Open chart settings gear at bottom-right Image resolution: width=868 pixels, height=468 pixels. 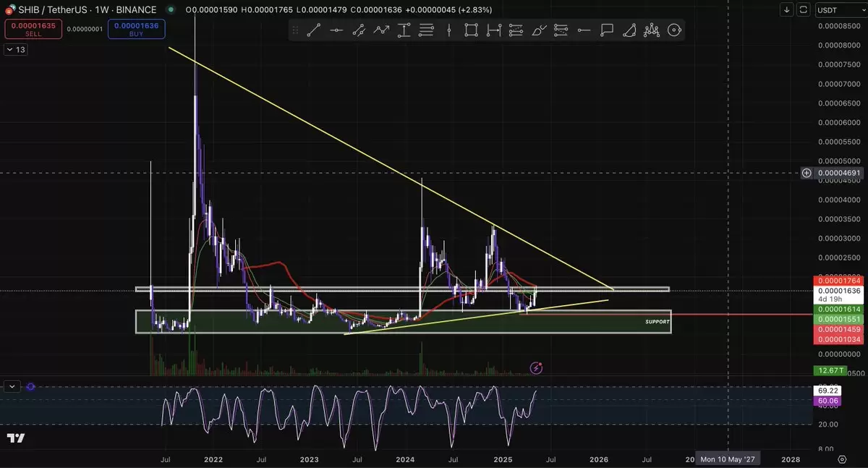click(x=842, y=459)
